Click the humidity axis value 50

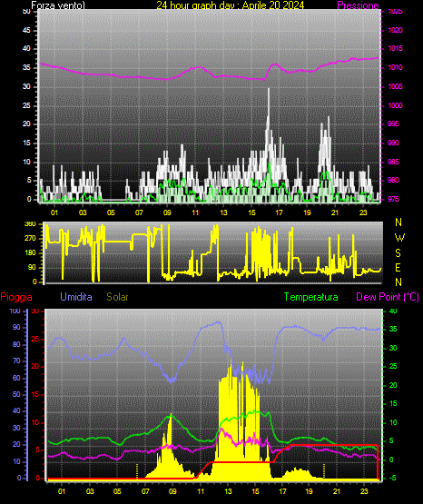[x=16, y=394]
